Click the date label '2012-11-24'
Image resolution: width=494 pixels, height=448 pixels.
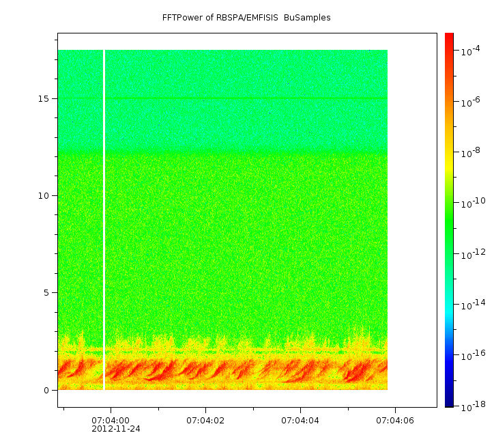click(116, 429)
